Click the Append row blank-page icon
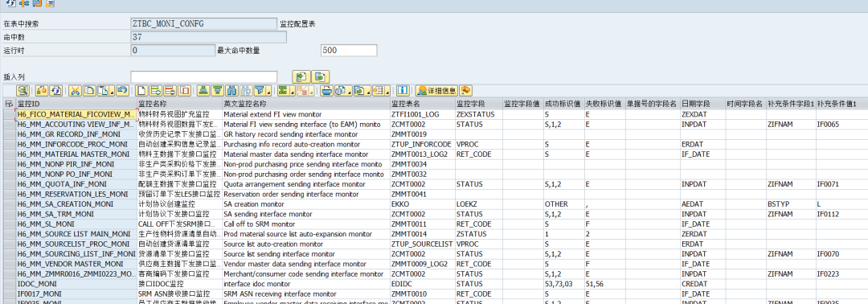The height and width of the screenshot is (304, 868). coord(141,90)
